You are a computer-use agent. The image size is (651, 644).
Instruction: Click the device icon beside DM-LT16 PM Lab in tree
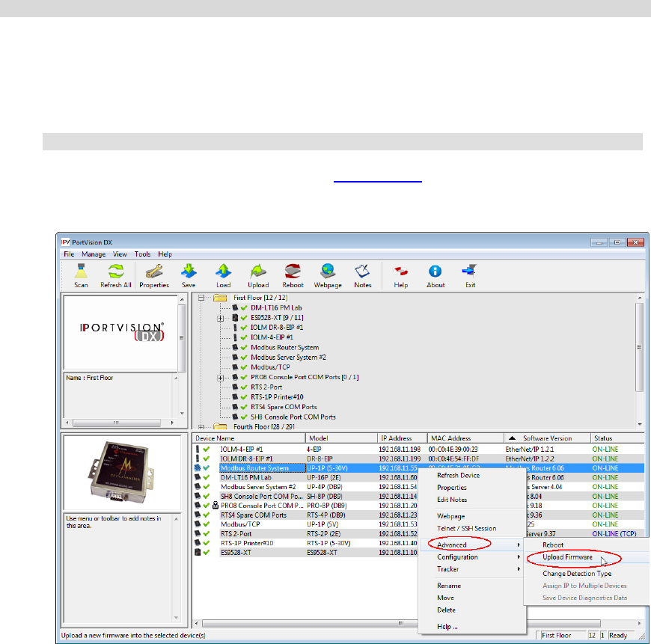click(x=235, y=307)
